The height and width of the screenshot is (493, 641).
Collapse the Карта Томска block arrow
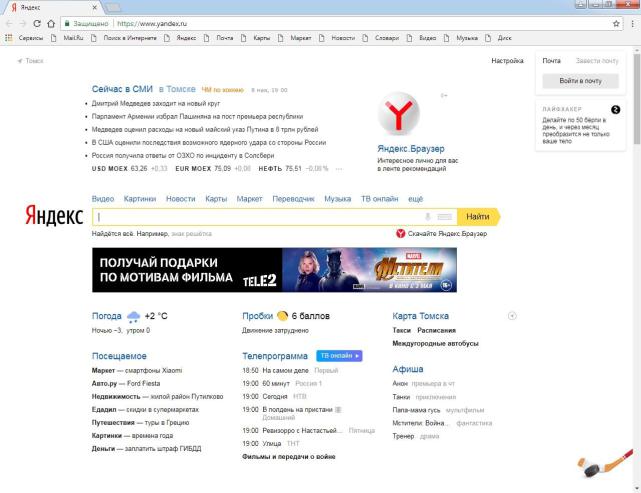512,316
